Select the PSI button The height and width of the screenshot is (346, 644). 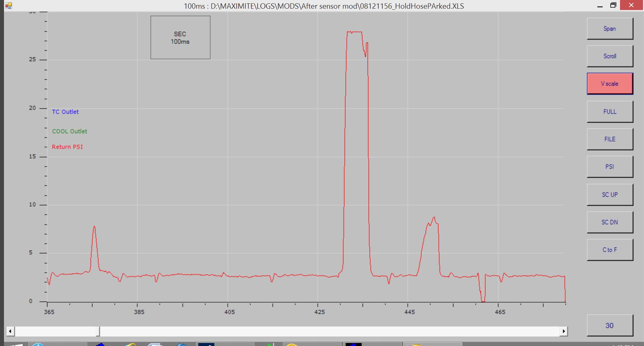610,167
